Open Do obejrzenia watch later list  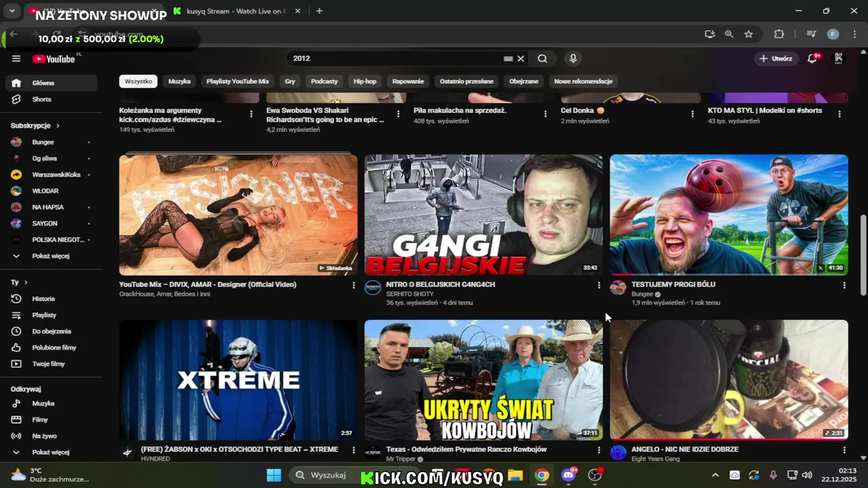pos(52,331)
